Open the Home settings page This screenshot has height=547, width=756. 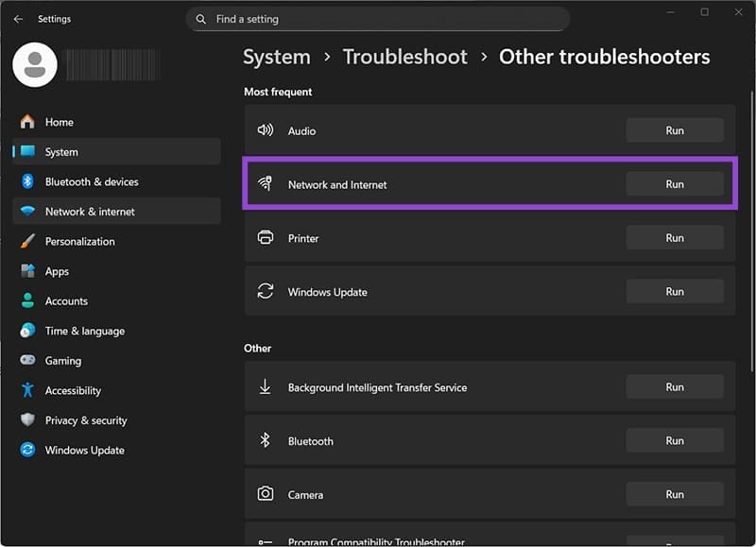59,122
